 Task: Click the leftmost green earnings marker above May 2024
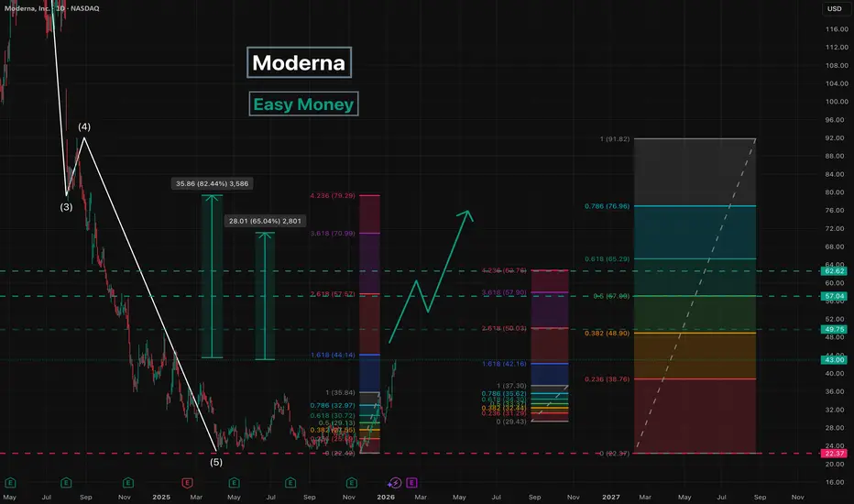click(10, 483)
